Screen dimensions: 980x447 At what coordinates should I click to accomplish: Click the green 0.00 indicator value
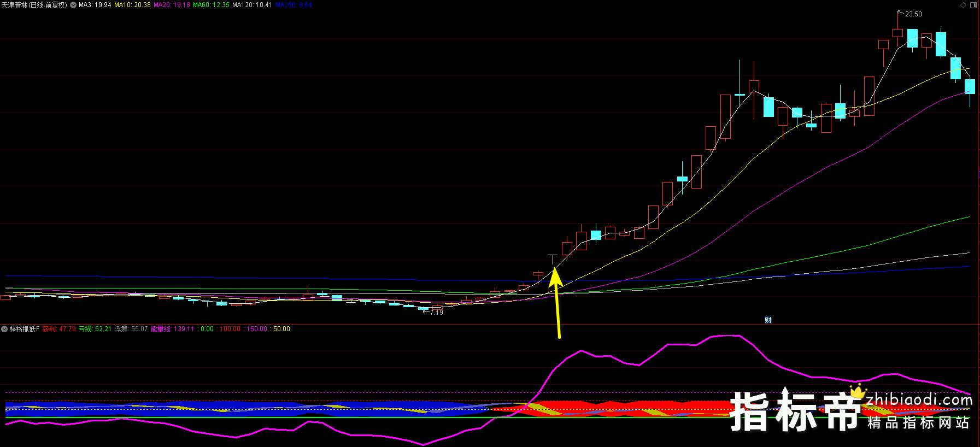point(207,329)
